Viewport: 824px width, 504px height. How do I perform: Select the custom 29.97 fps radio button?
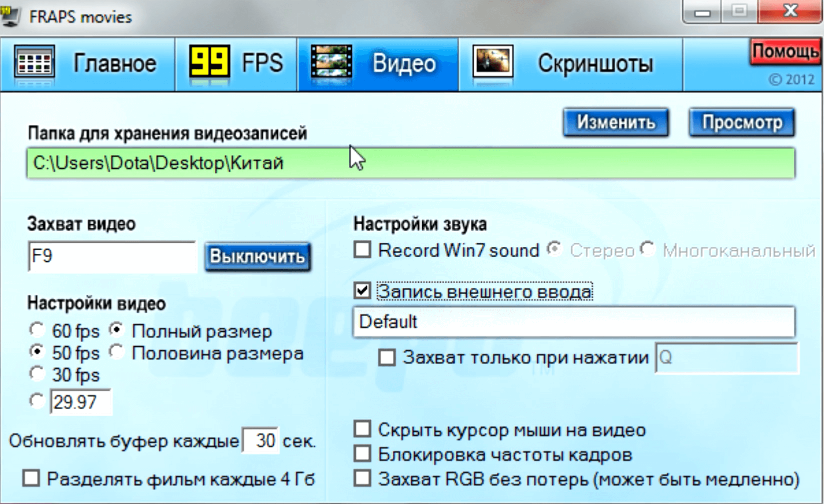[x=36, y=401]
